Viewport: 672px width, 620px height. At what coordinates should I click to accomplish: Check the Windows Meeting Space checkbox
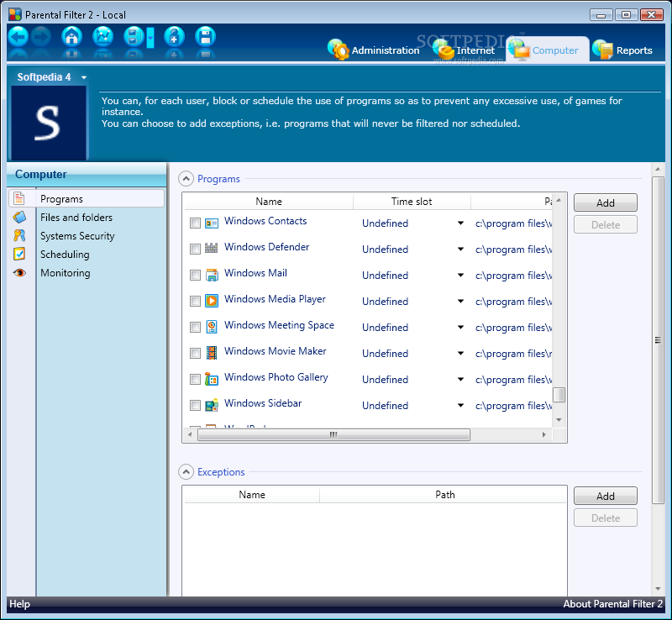tap(195, 328)
